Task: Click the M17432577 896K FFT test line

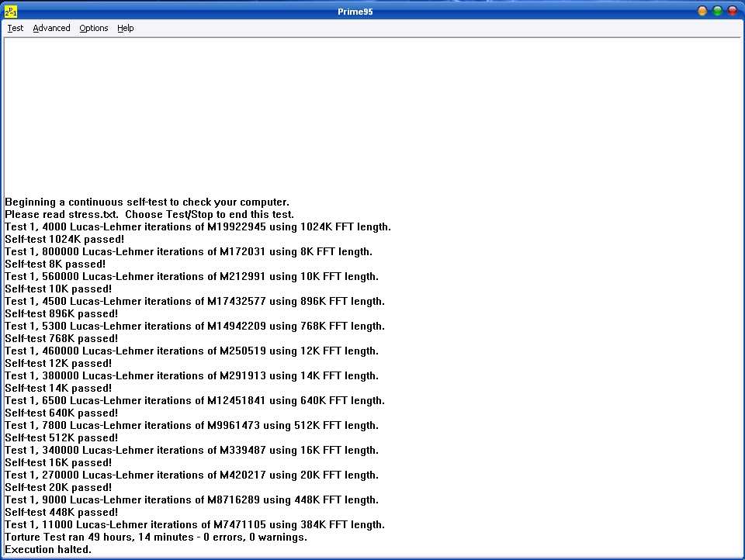Action: point(195,301)
